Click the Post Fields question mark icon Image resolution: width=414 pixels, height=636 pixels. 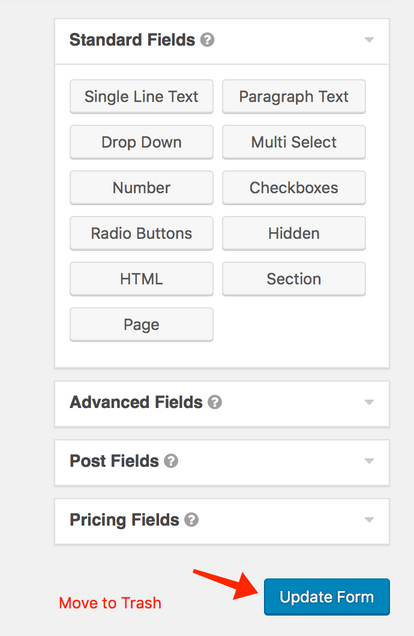(171, 461)
